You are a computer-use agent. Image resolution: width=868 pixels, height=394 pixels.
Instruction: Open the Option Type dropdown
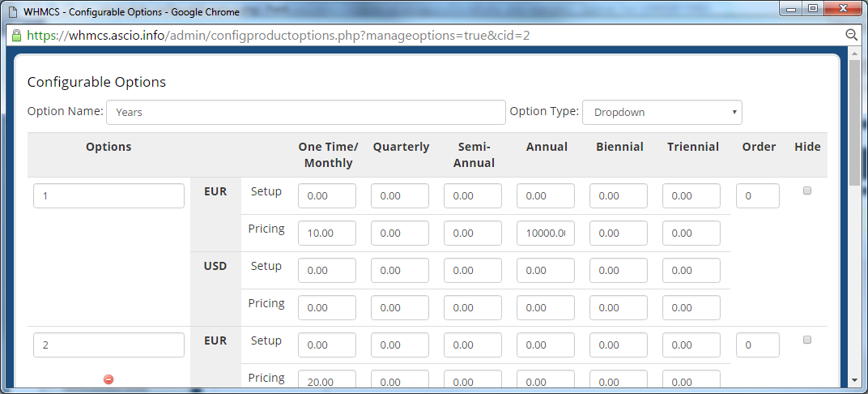[662, 112]
